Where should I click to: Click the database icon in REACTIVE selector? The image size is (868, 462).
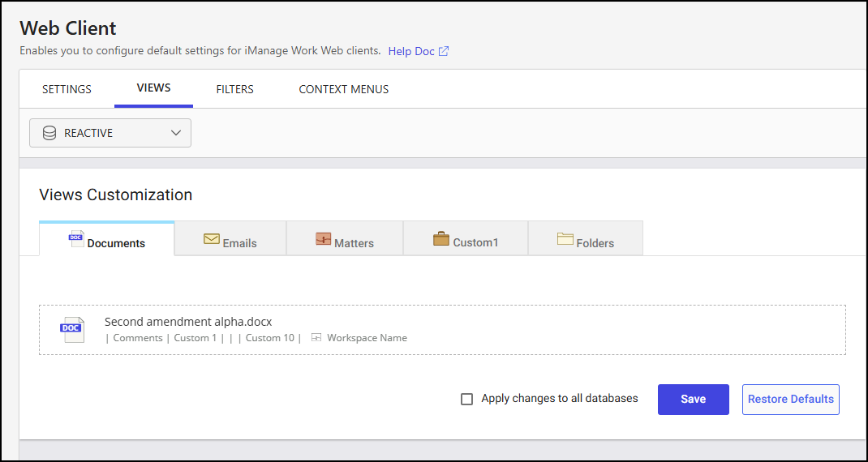point(49,133)
